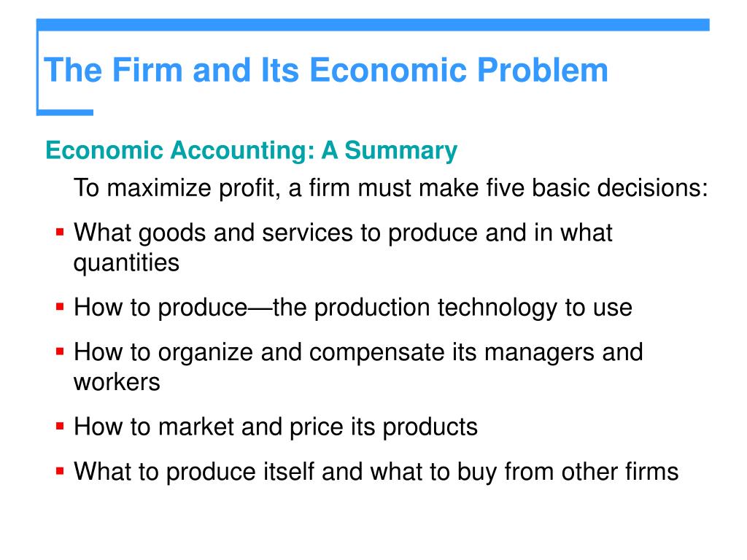Click the red bullet before 'What to produce itself'

[x=60, y=472]
